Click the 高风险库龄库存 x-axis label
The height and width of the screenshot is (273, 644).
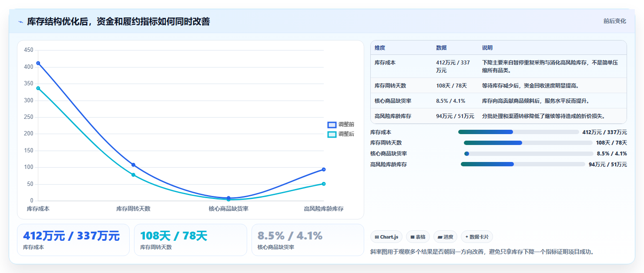324,209
